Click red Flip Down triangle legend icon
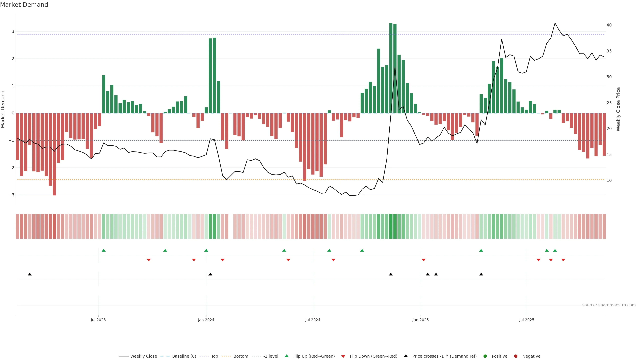644x362 pixels. (x=343, y=356)
